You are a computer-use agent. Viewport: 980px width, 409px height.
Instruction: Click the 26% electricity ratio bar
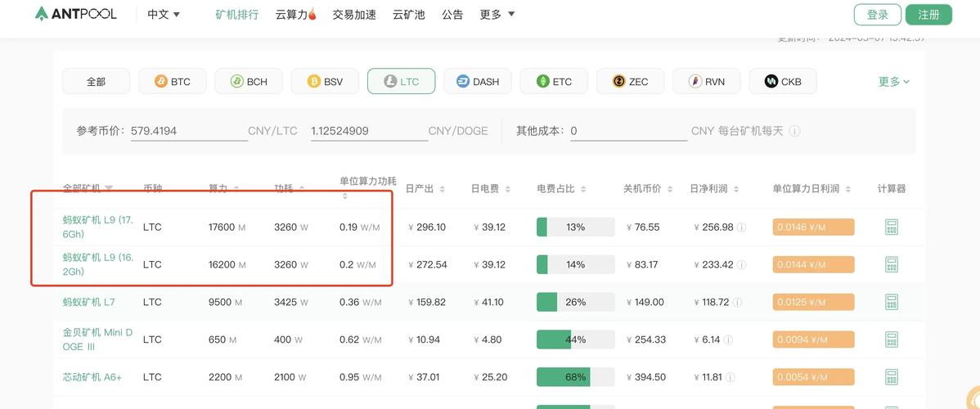point(576,302)
